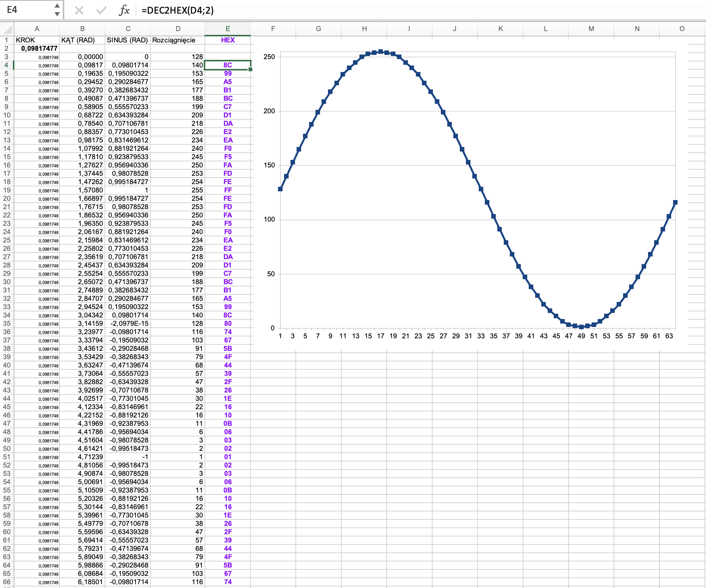The height and width of the screenshot is (588, 706).
Task: Click the KĄT (RAD) header cell
Action: 82,40
